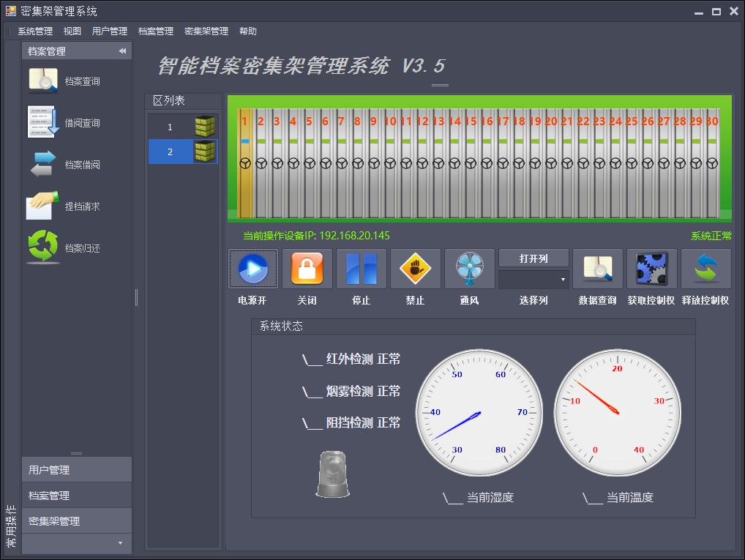Image resolution: width=745 pixels, height=560 pixels.
Task: Open the 选择列 dropdown box
Action: coord(534,279)
